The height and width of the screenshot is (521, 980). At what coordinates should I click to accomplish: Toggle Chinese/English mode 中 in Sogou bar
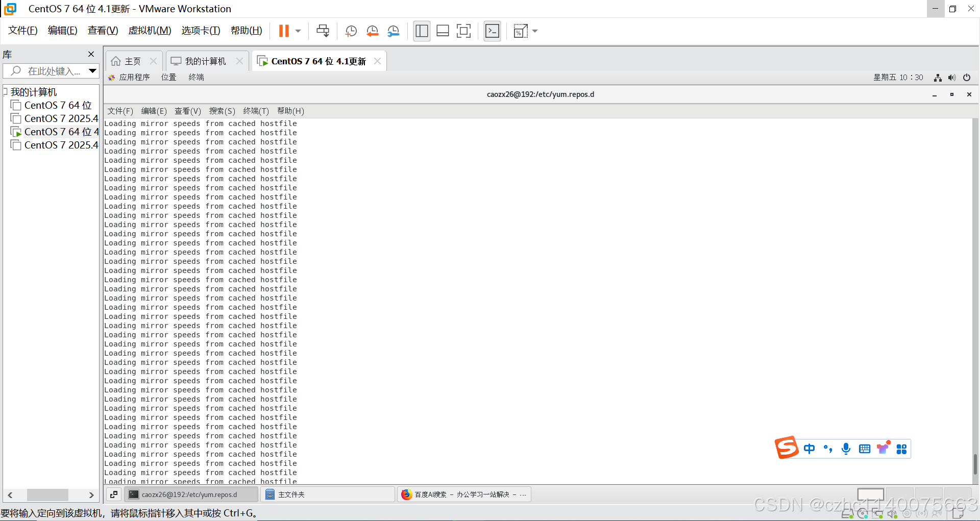point(809,449)
